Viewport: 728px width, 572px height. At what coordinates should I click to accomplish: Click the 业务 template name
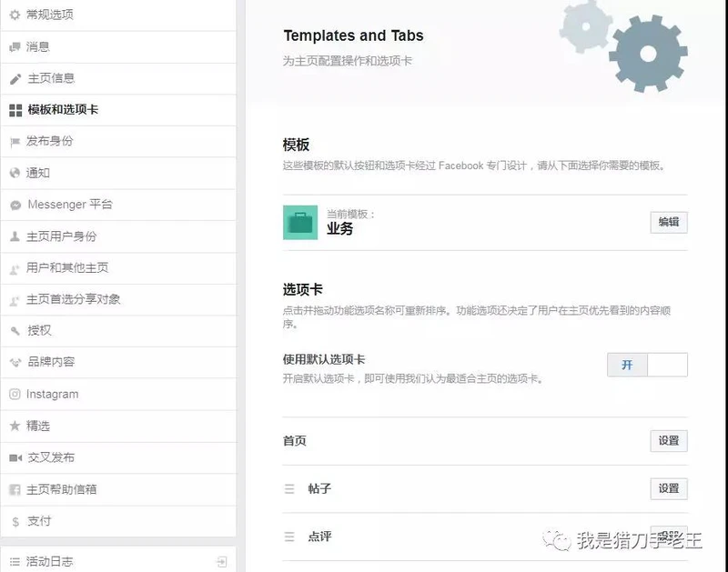point(339,228)
